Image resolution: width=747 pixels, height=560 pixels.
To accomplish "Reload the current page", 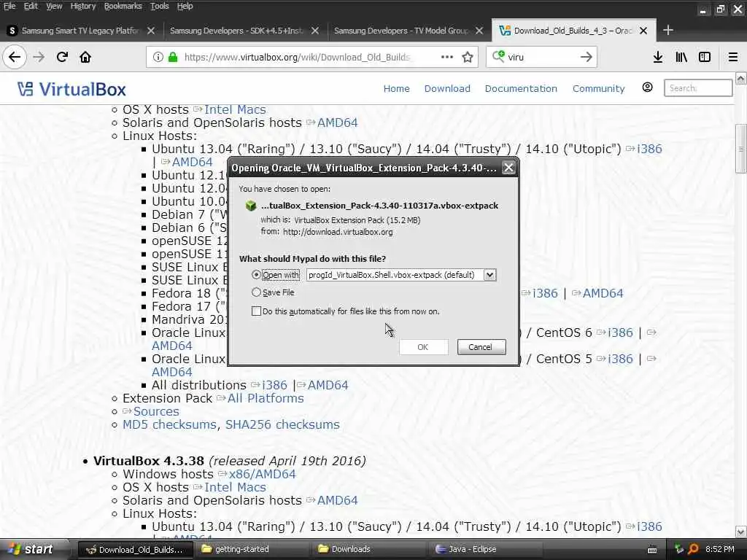I will 62,57.
